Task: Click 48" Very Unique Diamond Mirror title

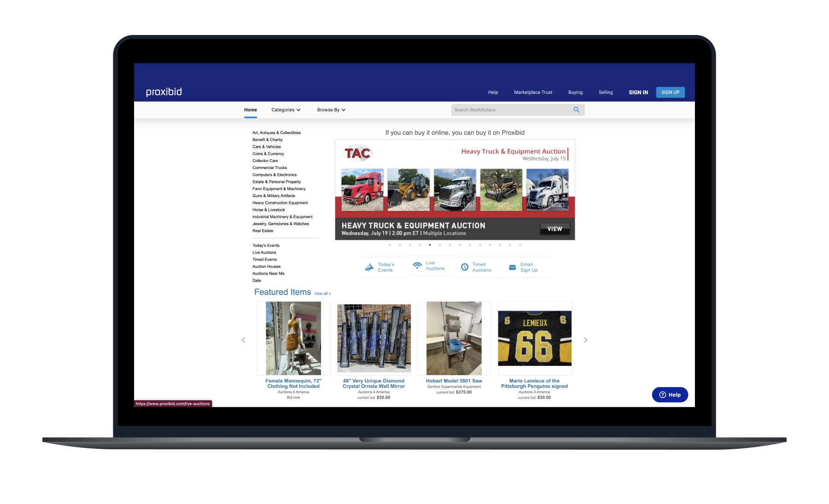Action: [374, 383]
